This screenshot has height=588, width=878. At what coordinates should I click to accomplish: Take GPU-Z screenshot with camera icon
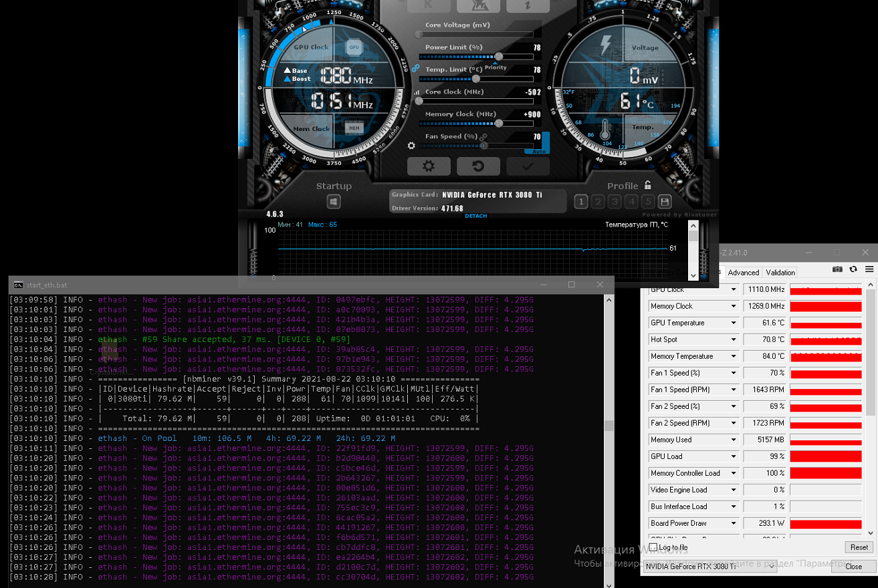[x=837, y=269]
